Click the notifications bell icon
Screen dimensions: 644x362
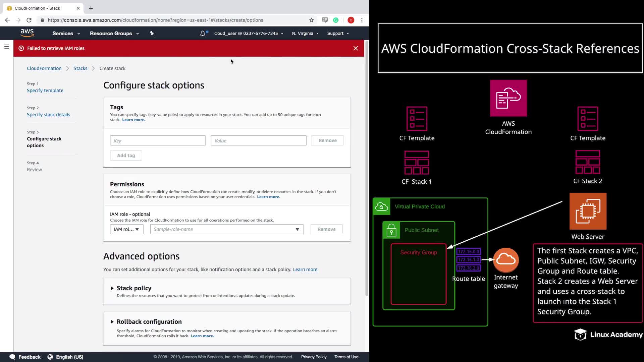(x=203, y=34)
